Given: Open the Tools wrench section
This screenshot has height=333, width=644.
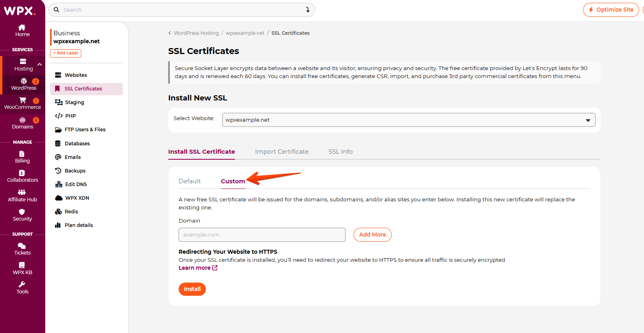Looking at the screenshot, I should click(x=22, y=288).
